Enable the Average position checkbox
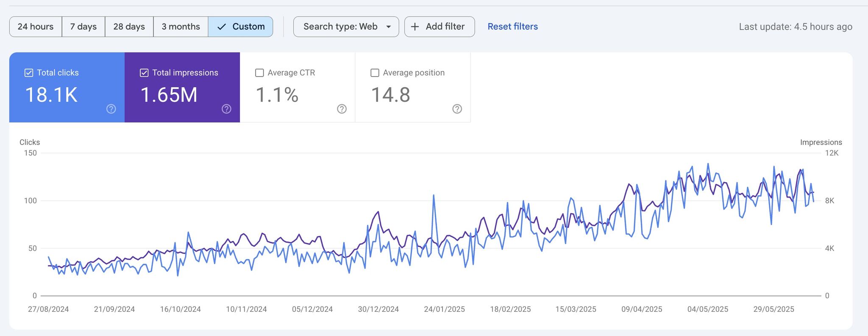Image resolution: width=868 pixels, height=336 pixels. click(x=375, y=73)
